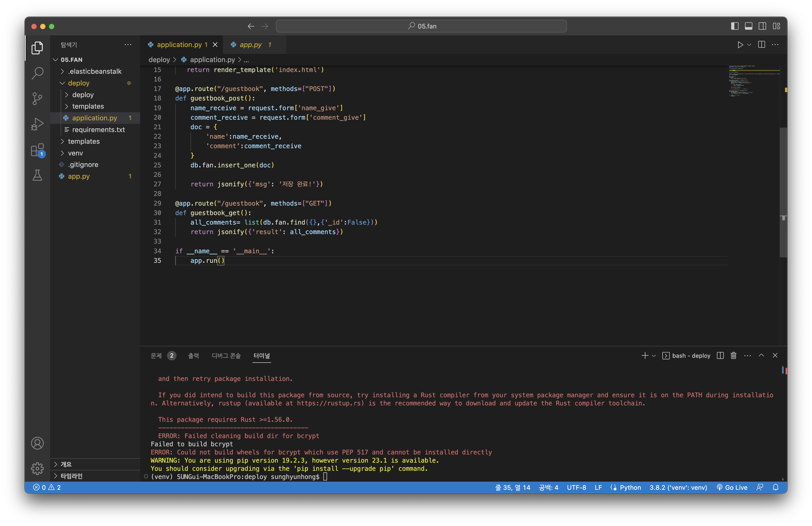Toggle bottom panel visibility
Image resolution: width=812 pixels, height=526 pixels.
click(x=748, y=26)
